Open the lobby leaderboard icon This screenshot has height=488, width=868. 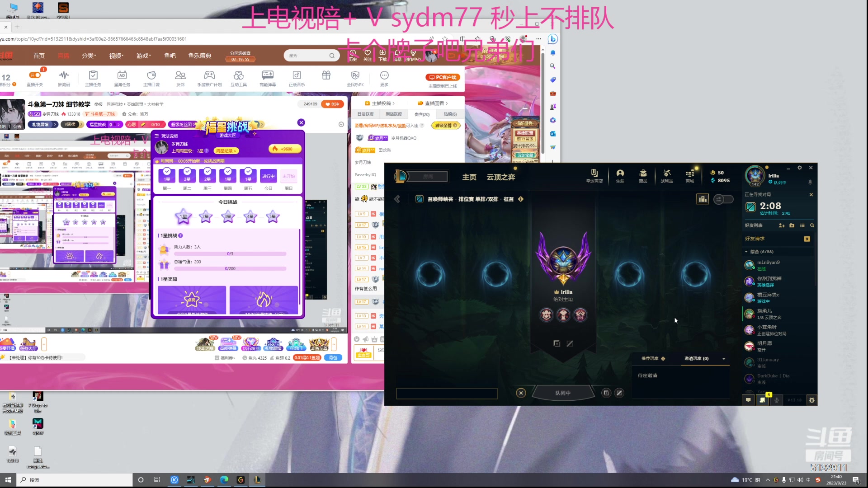click(702, 199)
